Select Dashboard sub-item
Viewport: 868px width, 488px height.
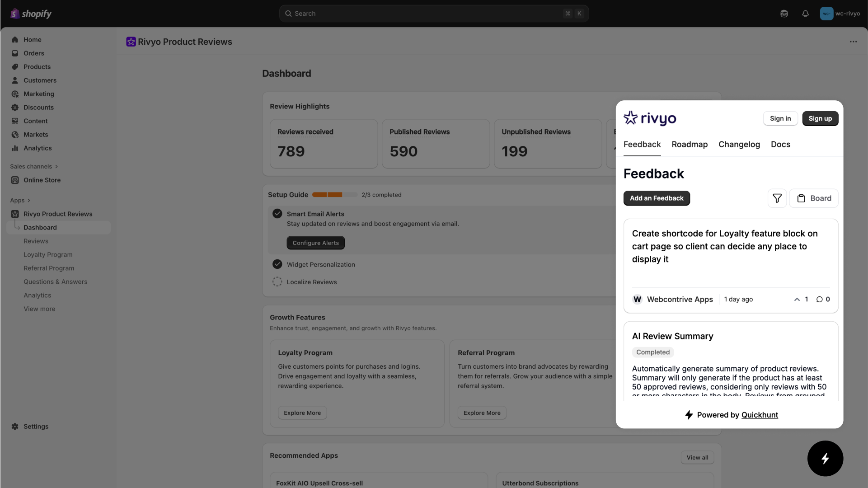(x=59, y=228)
